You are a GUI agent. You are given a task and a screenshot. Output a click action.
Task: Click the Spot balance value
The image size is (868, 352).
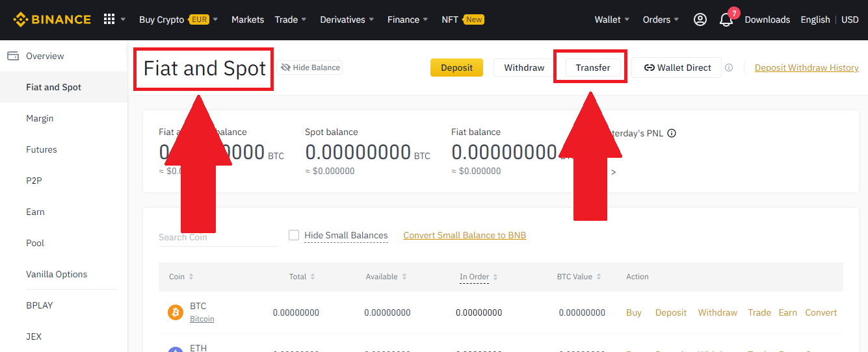[x=359, y=153]
